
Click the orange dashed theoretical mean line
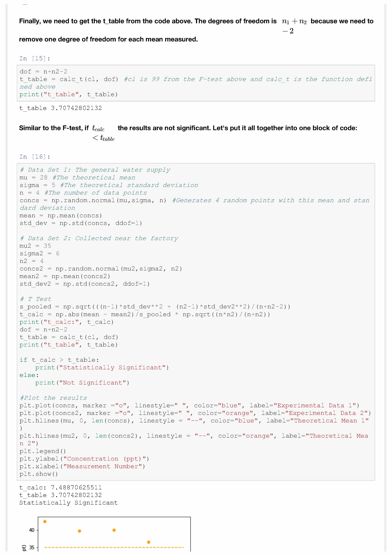[113, 547]
